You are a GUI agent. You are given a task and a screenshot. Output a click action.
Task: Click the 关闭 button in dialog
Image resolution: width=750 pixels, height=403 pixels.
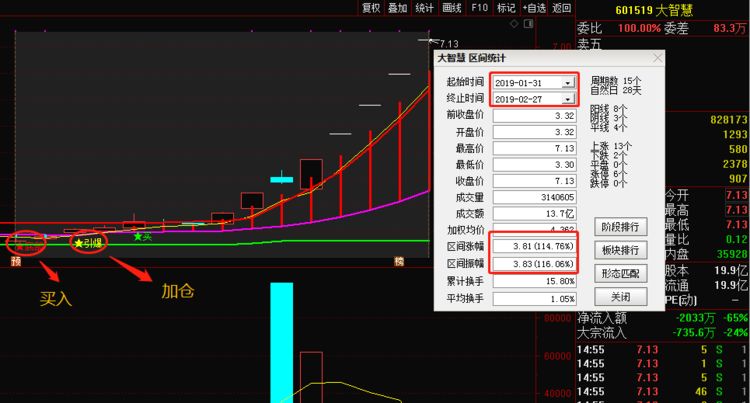point(620,297)
